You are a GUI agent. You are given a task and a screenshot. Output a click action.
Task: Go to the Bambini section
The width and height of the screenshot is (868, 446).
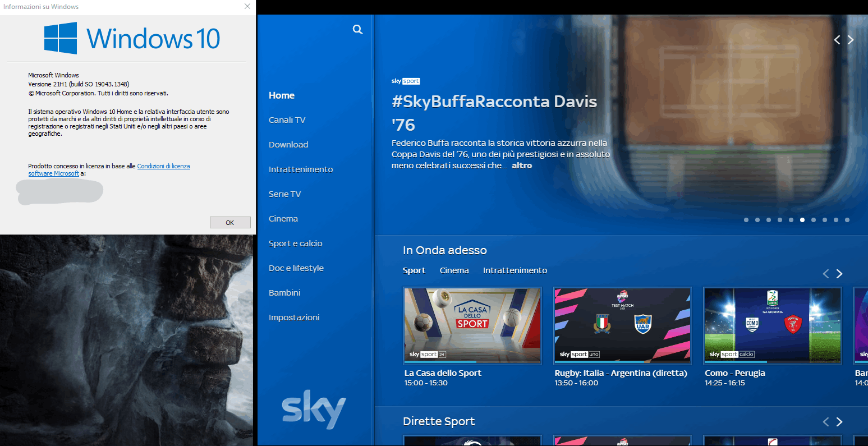coord(284,293)
